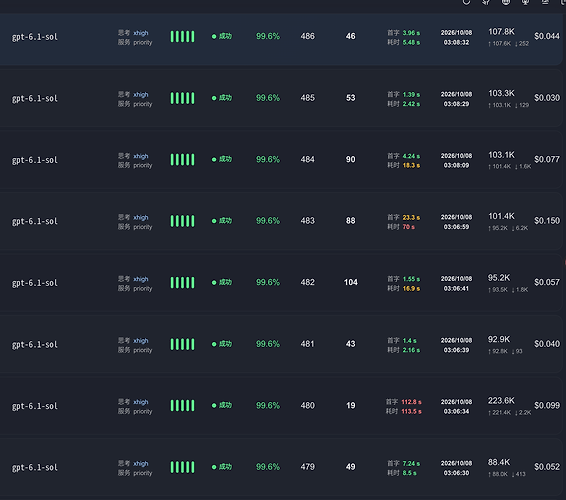
Task: Click the 95.2K token total
Action: coord(499,278)
